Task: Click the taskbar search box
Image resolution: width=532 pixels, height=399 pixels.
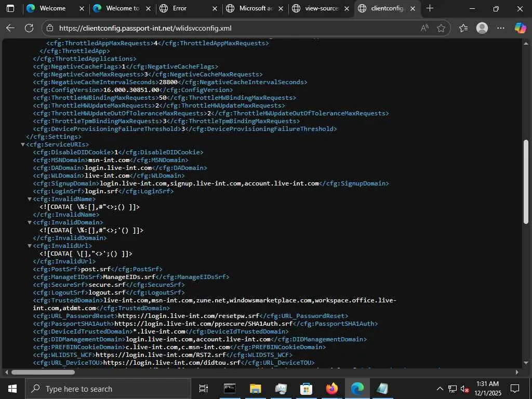Action: pos(108,389)
